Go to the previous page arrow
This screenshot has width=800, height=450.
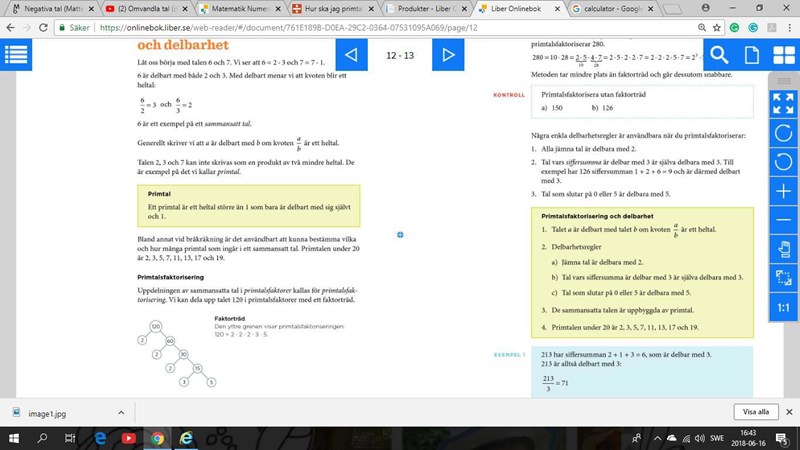(x=351, y=55)
